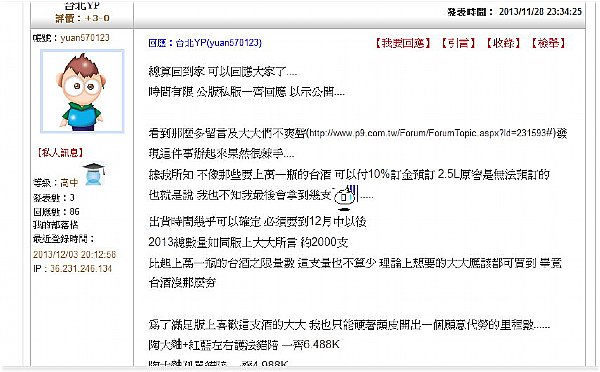The width and height of the screenshot is (600, 372).
Task: Click the 發表數 post count value
Action: 72,198
